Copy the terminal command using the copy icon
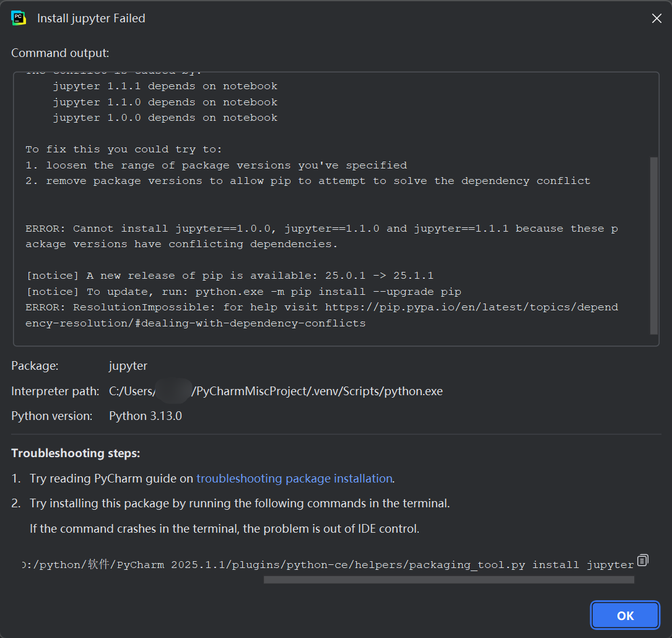The height and width of the screenshot is (638, 672). (642, 560)
